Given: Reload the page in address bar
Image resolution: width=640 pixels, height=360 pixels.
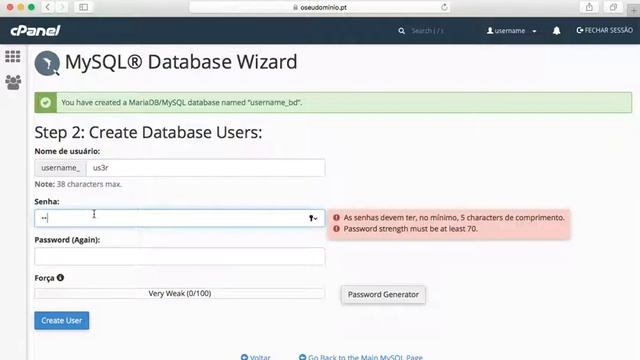Looking at the screenshot, I should coord(444,7).
